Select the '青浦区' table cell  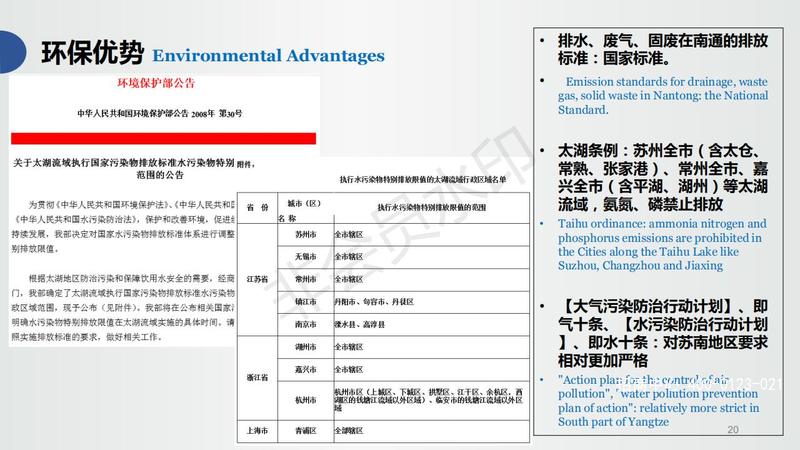[x=306, y=431]
